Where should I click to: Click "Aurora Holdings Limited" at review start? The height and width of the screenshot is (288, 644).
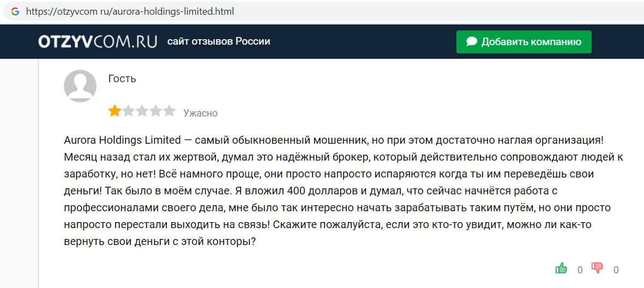coord(121,139)
